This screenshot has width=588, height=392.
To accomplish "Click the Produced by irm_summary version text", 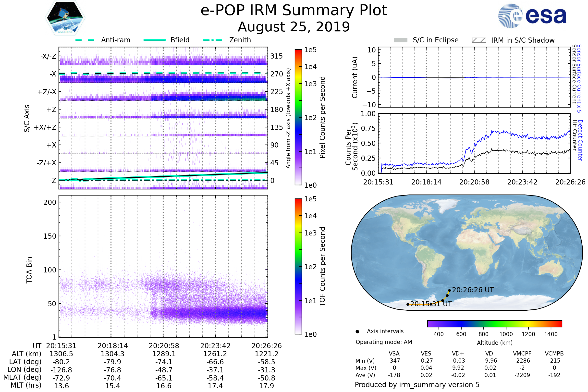I will click(417, 385).
